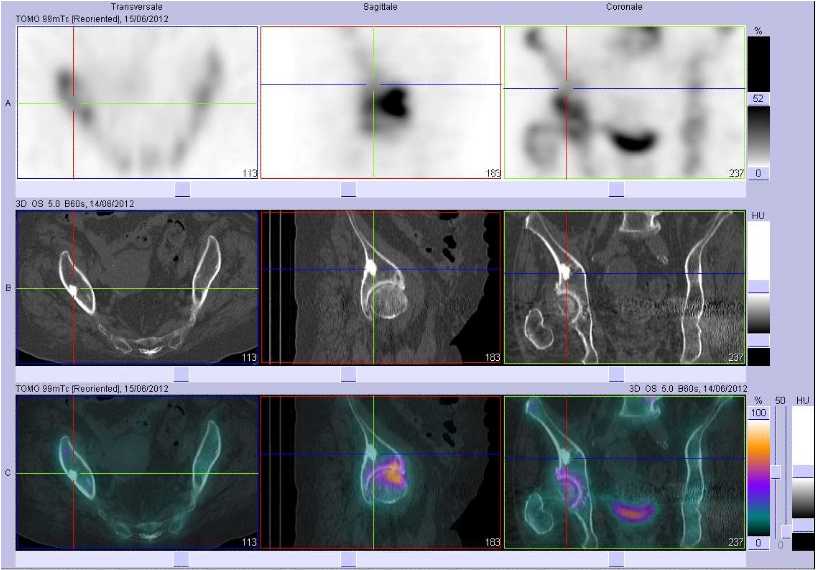Click the upper window handle of row B HU bar
Screen dimensions: 816x570
coord(759,286)
